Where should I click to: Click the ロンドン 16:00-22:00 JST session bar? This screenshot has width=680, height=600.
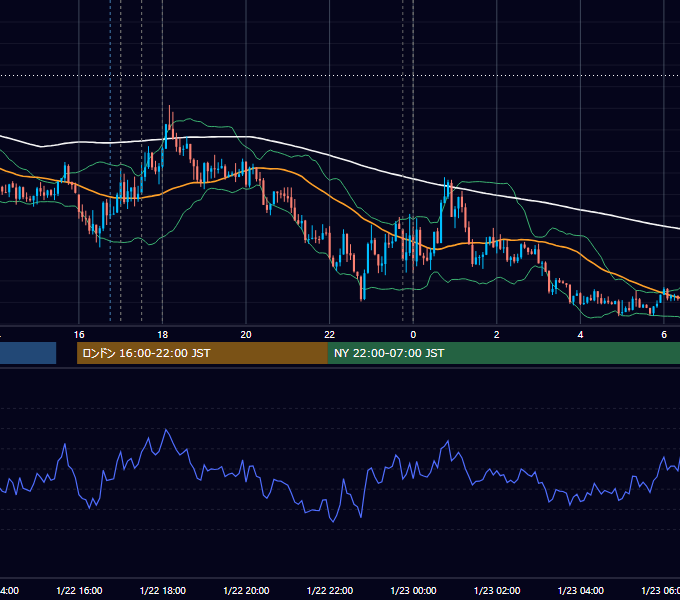pyautogui.click(x=202, y=353)
